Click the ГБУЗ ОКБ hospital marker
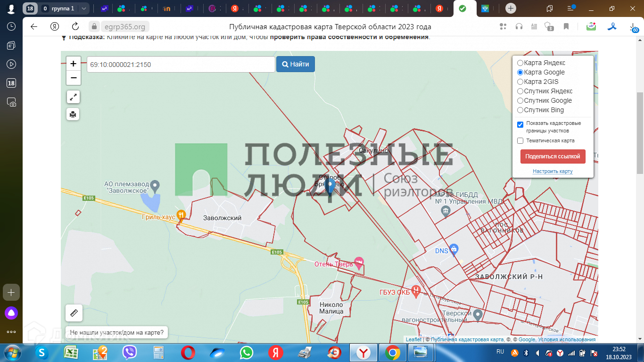Image resolution: width=644 pixels, height=362 pixels. click(416, 291)
